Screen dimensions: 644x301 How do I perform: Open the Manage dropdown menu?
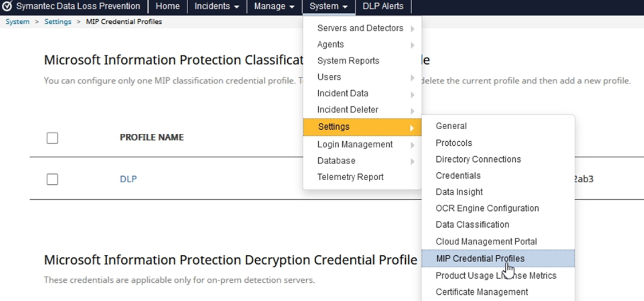point(274,6)
